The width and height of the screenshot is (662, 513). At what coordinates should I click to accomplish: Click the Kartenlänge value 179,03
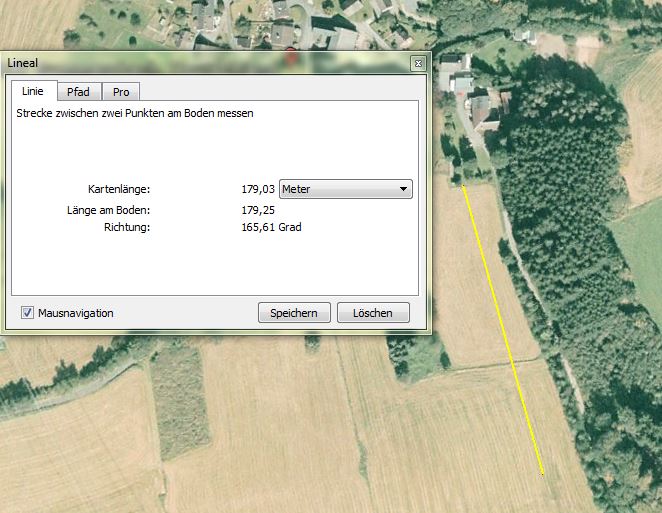tap(258, 189)
